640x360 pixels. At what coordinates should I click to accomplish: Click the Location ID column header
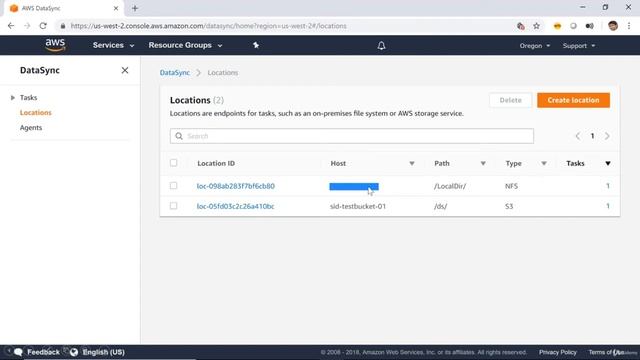pyautogui.click(x=216, y=163)
